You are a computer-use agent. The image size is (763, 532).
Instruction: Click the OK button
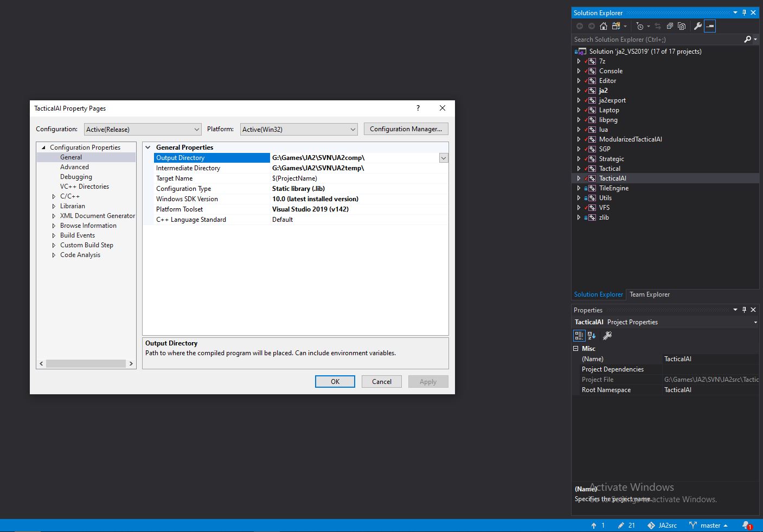(335, 382)
